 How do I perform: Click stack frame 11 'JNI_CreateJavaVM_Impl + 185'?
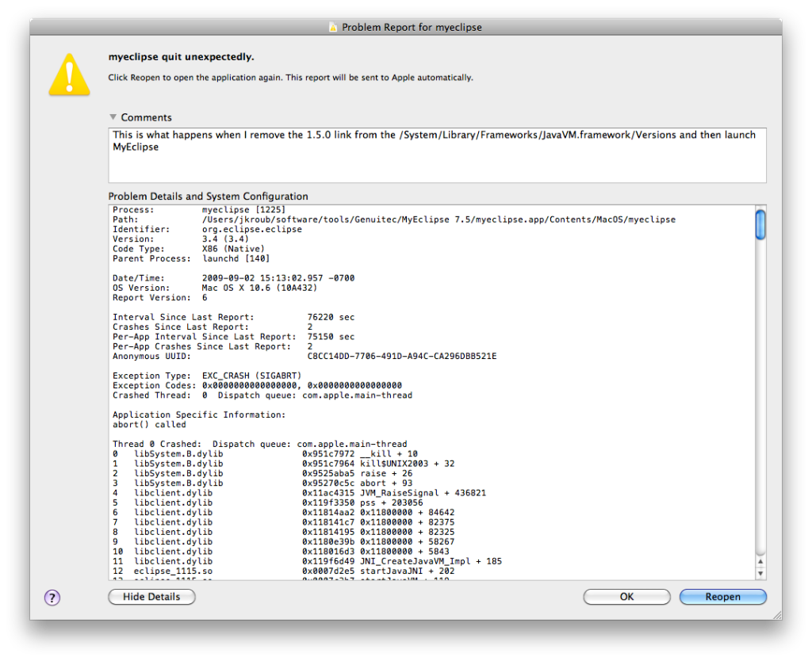pyautogui.click(x=307, y=562)
